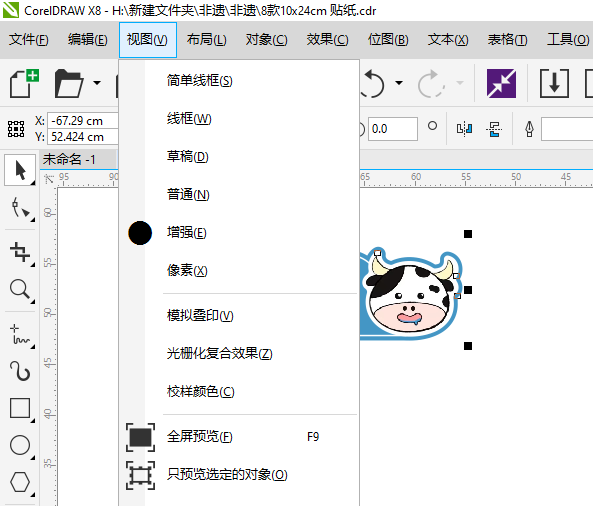
Task: Open the 布局(L) menu
Action: 206,40
